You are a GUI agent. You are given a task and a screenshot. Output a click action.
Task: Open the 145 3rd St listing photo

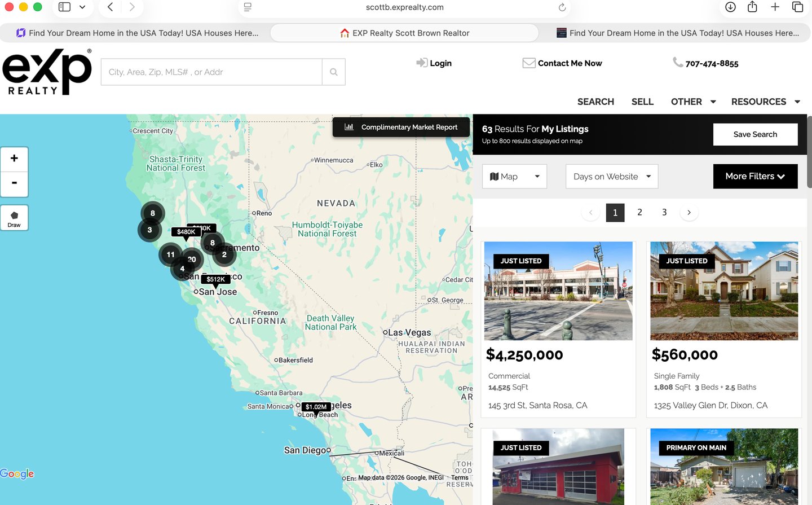[558, 291]
